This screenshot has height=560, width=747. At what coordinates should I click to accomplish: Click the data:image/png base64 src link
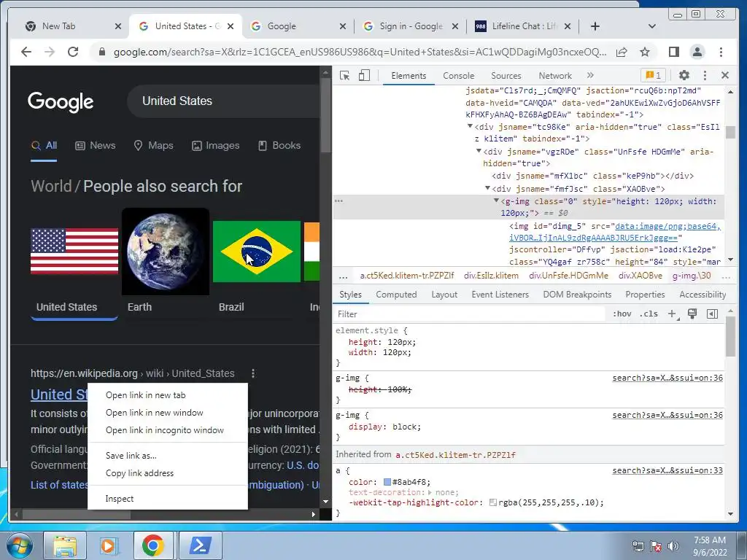click(x=615, y=232)
